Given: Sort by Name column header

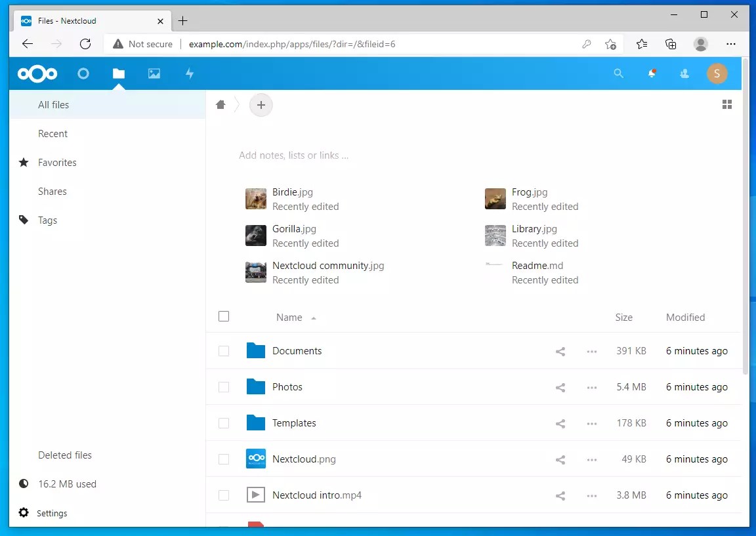Looking at the screenshot, I should [289, 317].
